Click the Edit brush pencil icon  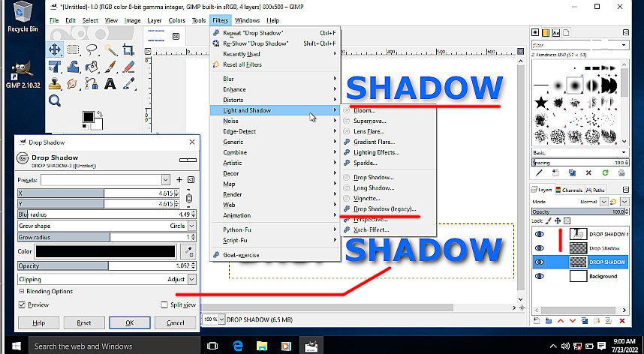coord(539,173)
